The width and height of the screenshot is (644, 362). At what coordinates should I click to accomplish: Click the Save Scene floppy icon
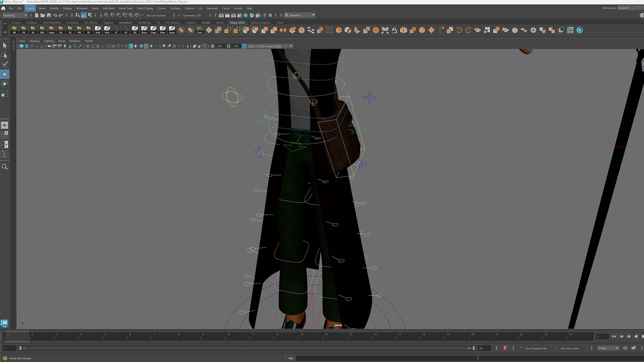(x=49, y=15)
